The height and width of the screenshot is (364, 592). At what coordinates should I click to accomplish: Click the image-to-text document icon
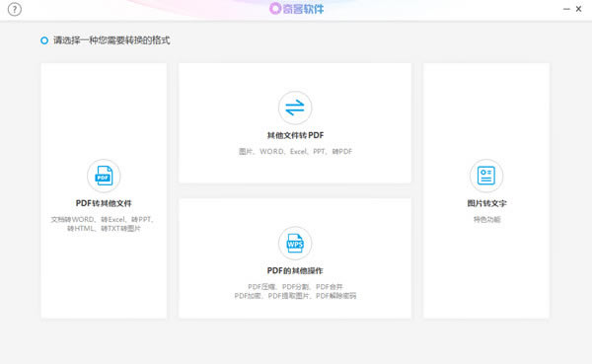(x=486, y=176)
